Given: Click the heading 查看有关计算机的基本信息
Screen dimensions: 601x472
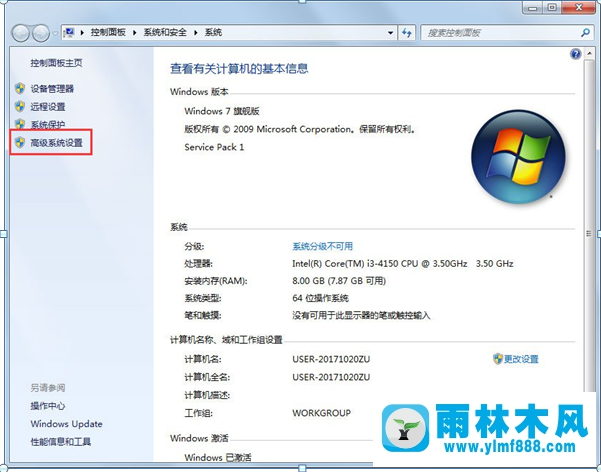Looking at the screenshot, I should (x=239, y=69).
